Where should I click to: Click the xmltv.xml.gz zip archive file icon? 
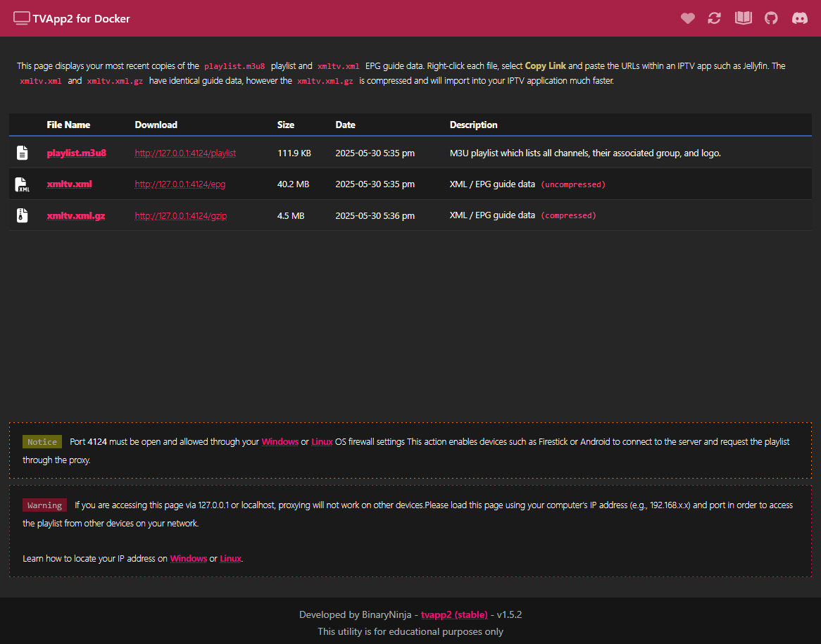22,215
